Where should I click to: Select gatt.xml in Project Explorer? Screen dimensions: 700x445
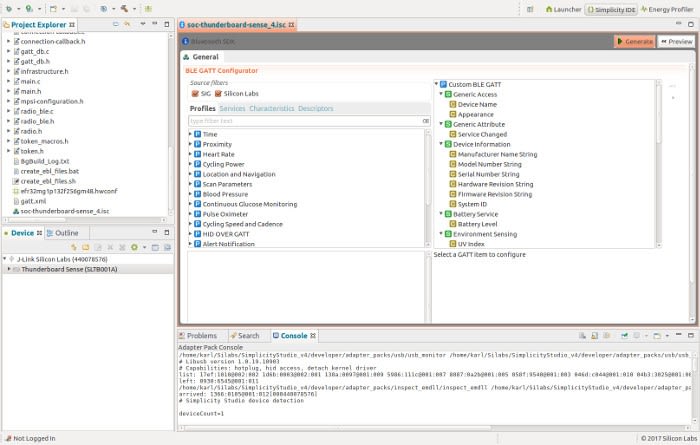33,201
